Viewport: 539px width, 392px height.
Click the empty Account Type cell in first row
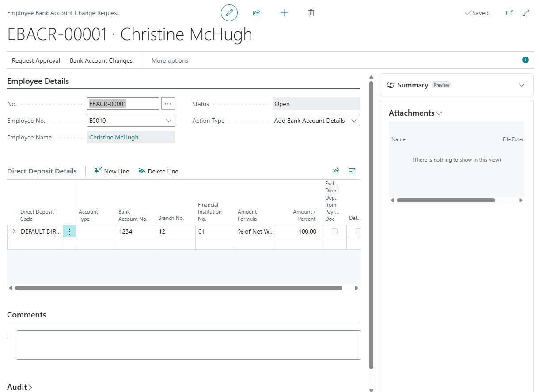(96, 231)
